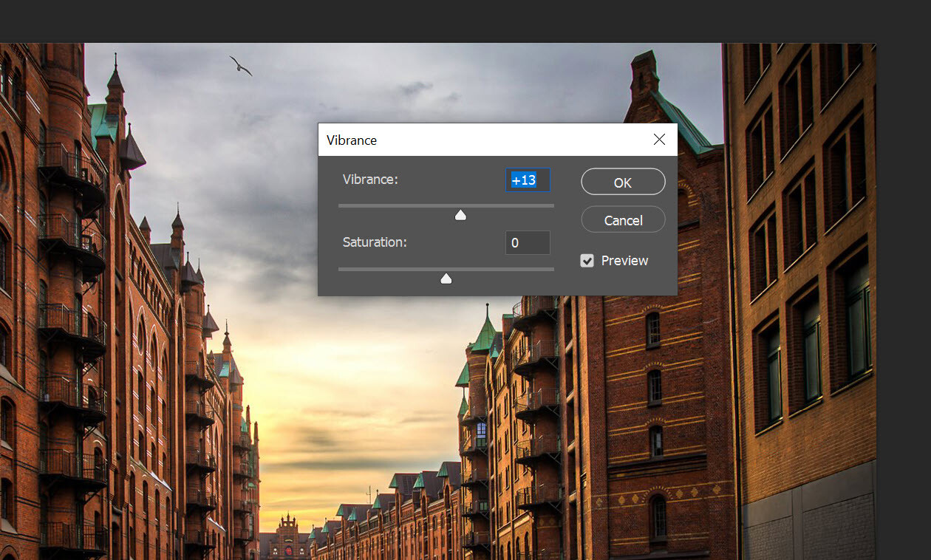
Task: Cancel the Vibrance adjustment
Action: [x=623, y=219]
